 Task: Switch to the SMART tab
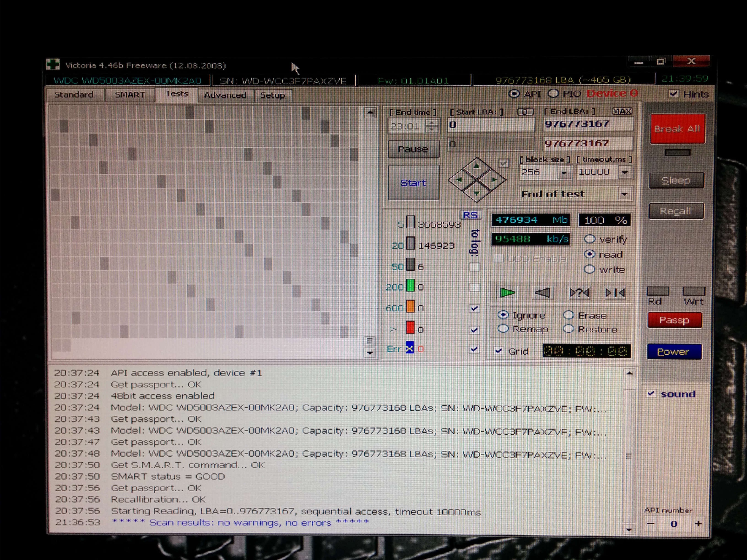click(x=130, y=95)
